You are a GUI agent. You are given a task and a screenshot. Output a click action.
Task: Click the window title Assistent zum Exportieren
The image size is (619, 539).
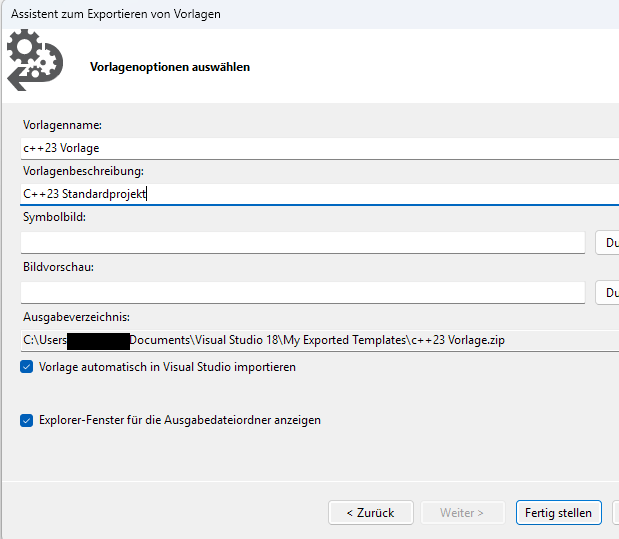click(116, 14)
